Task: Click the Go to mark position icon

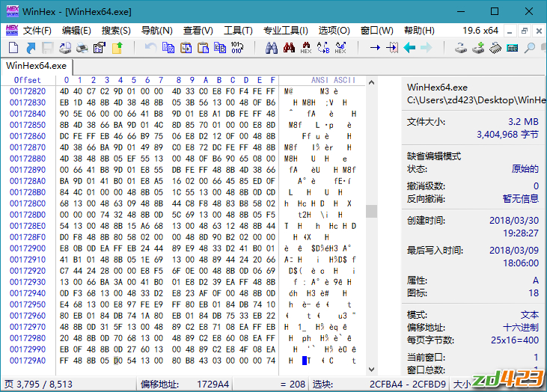Action: click(392, 47)
